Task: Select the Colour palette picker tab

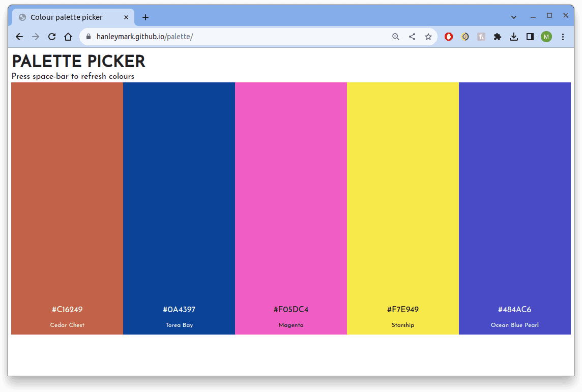Action: (x=73, y=17)
